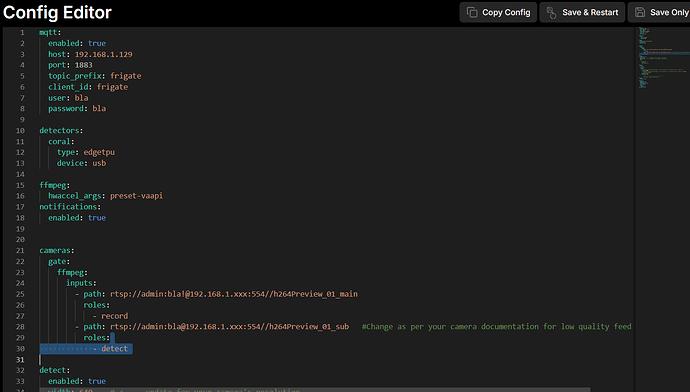The image size is (690, 392).
Task: Click the 'ffmpeg:' key on line 15
Action: 55,185
